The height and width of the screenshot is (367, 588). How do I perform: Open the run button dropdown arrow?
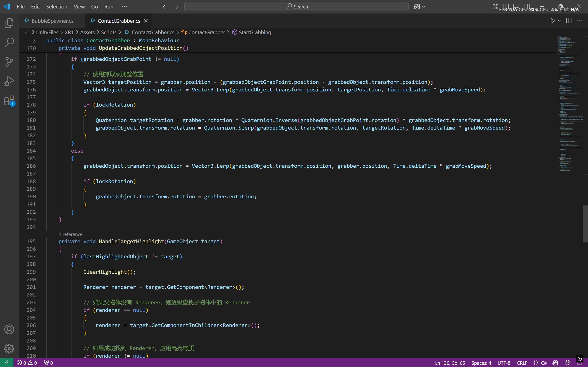pyautogui.click(x=559, y=21)
